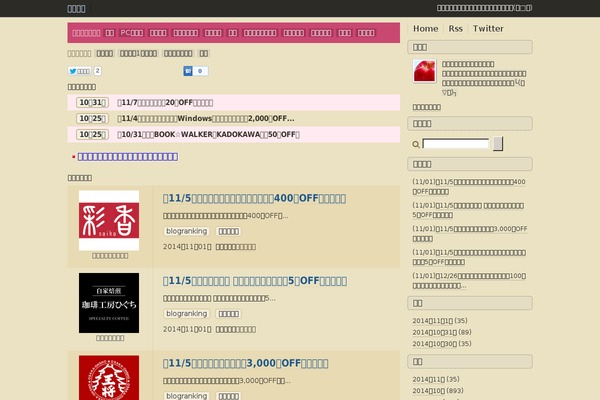This screenshot has width=600, height=400.
Task: Click the blue bookmark icon with count 0
Action: tap(196, 71)
